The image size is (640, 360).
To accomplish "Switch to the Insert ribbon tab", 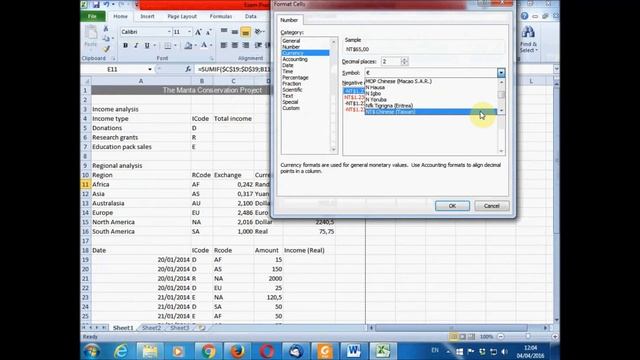I will (147, 16).
